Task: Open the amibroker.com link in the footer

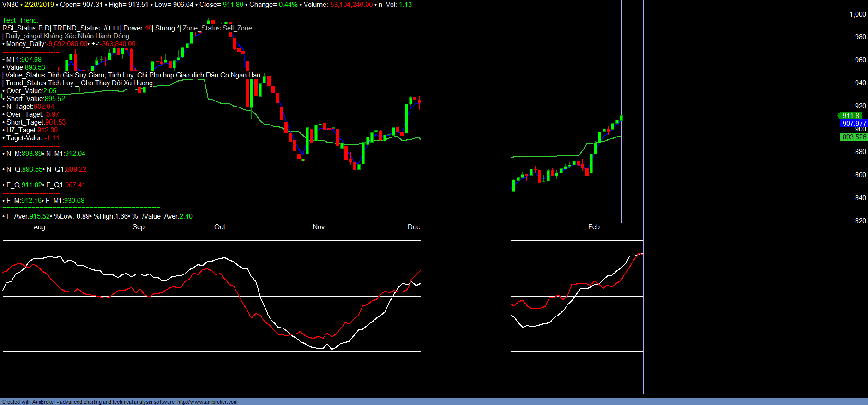Action: (207, 402)
